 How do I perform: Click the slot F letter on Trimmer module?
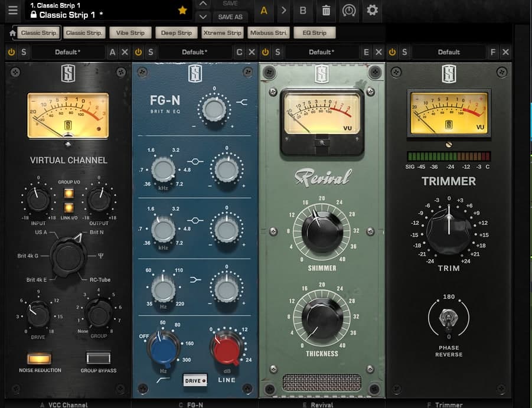click(493, 52)
